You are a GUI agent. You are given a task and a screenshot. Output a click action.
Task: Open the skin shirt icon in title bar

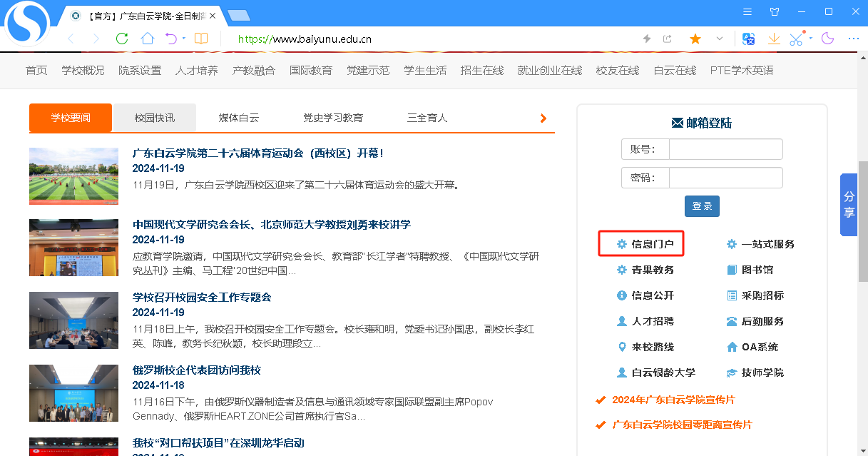click(775, 11)
